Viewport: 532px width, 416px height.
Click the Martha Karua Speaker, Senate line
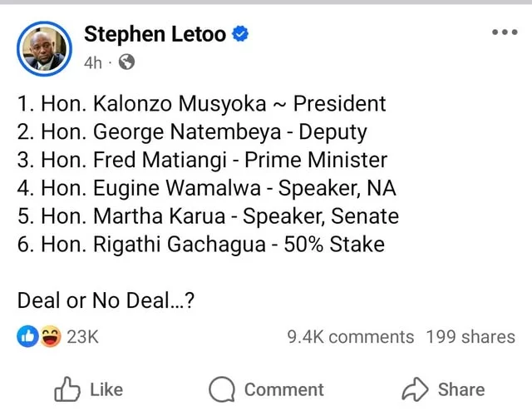point(208,217)
